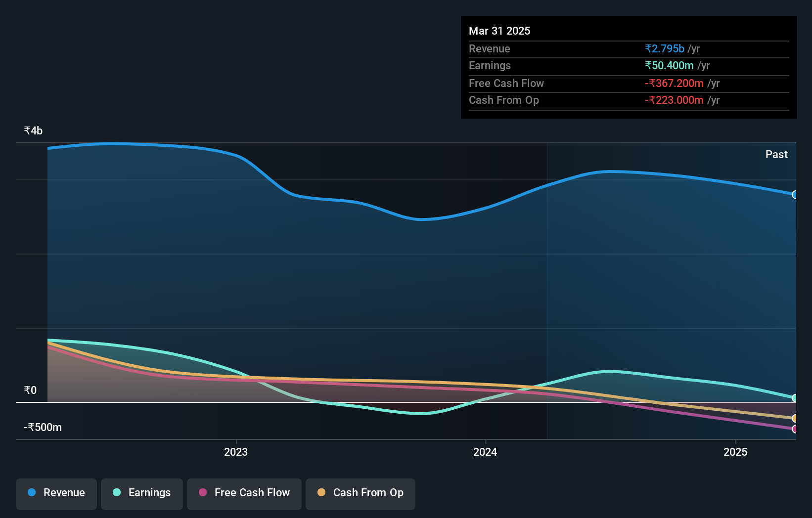Click the -₹223.000m Cash From Op value
The width and height of the screenshot is (812, 518).
coord(674,100)
